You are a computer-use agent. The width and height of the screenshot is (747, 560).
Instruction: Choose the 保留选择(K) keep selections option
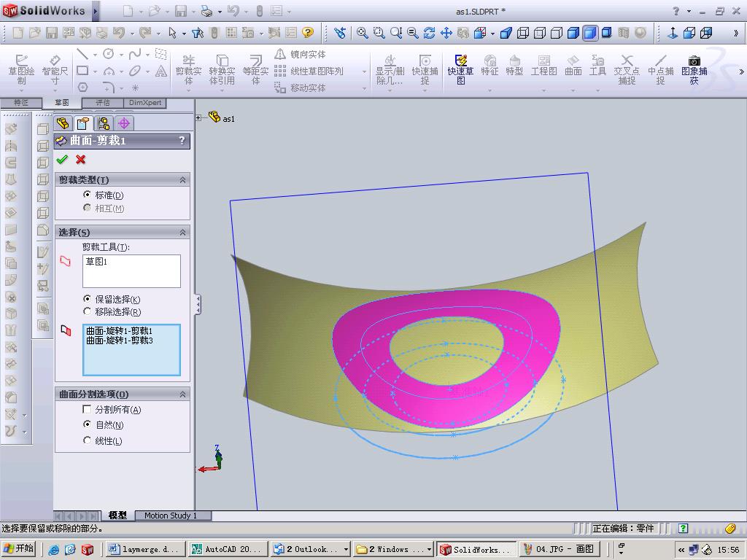point(87,298)
